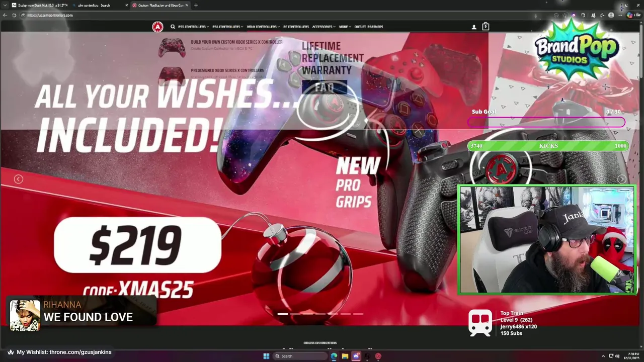The height and width of the screenshot is (362, 644).
Task: Select the first carousel slide indicator
Action: tap(283, 314)
